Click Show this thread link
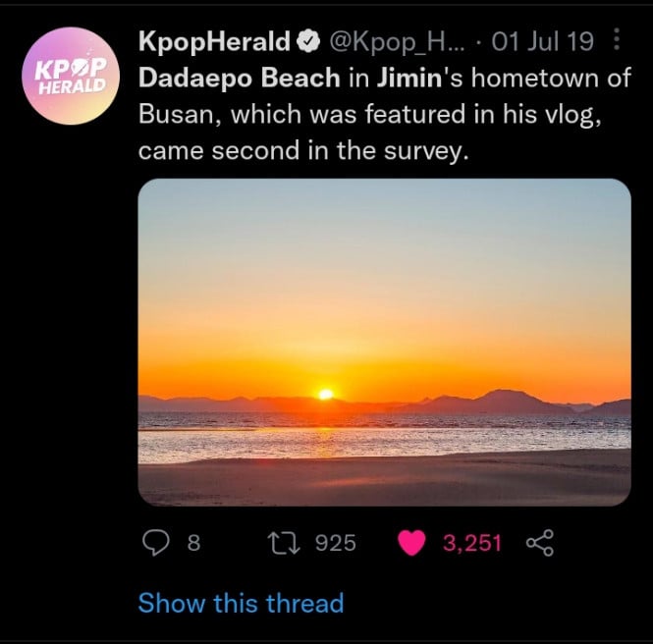 pyautogui.click(x=241, y=603)
